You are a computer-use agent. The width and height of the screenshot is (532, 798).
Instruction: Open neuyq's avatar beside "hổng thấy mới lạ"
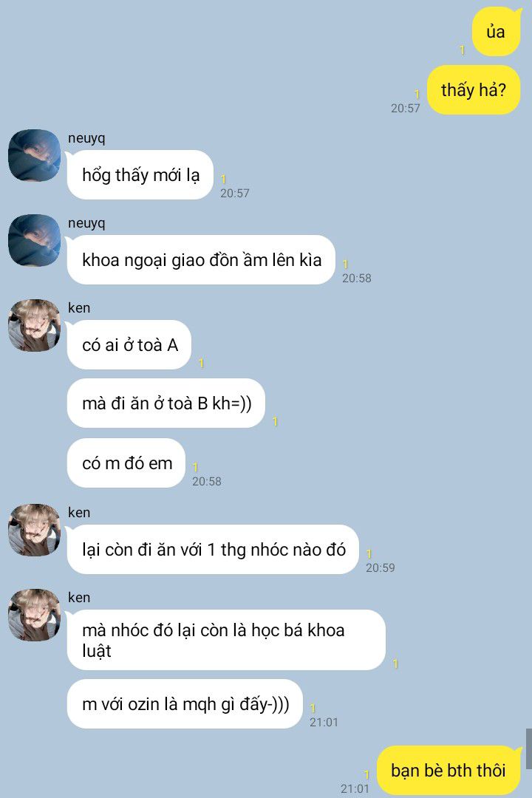[x=34, y=155]
